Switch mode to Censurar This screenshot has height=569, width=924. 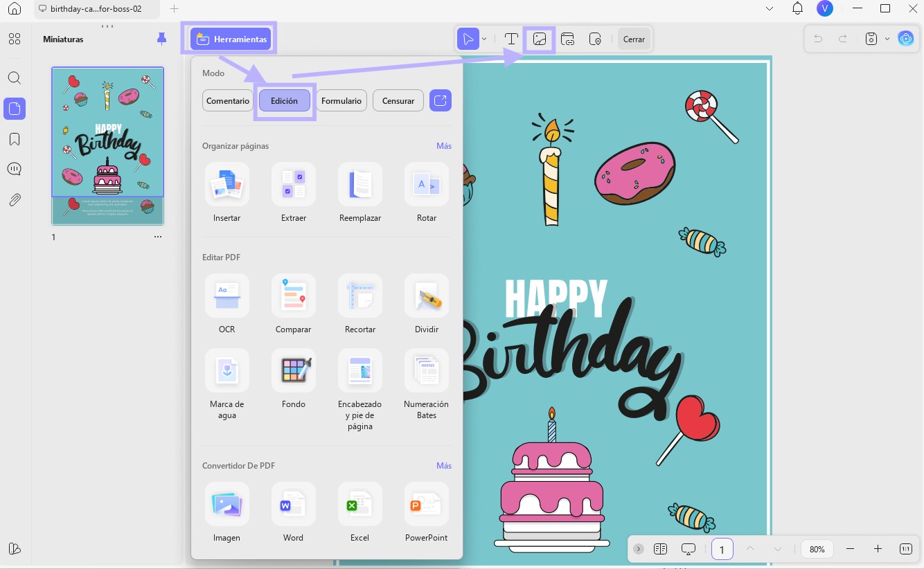(x=398, y=100)
